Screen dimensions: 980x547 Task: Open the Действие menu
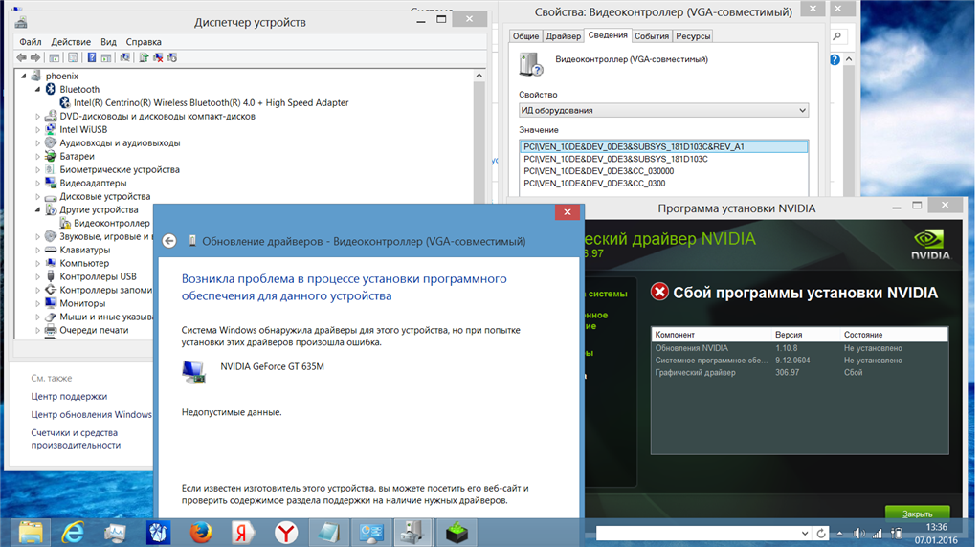(x=71, y=42)
